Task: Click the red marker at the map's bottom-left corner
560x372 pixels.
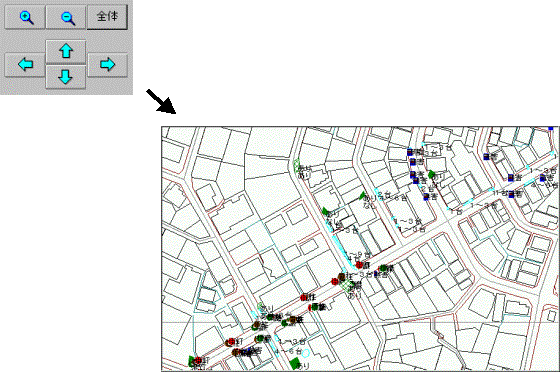Action: [198, 360]
